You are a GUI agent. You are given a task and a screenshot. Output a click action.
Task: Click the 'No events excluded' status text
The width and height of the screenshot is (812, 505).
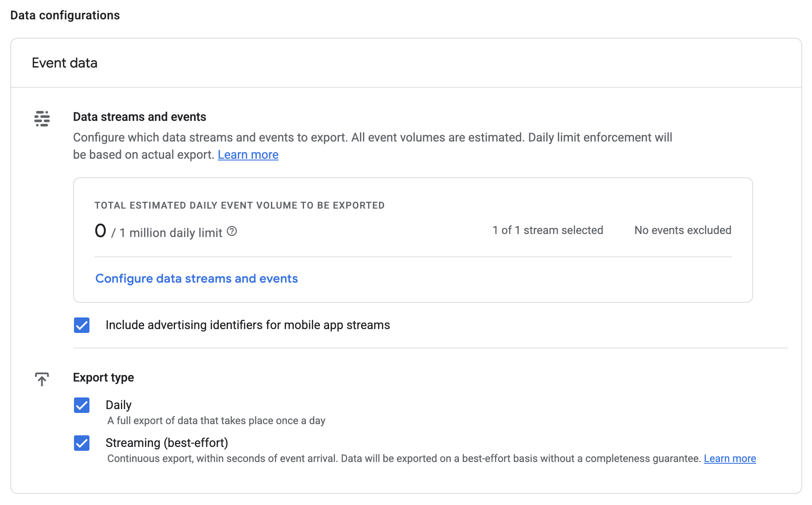point(683,230)
